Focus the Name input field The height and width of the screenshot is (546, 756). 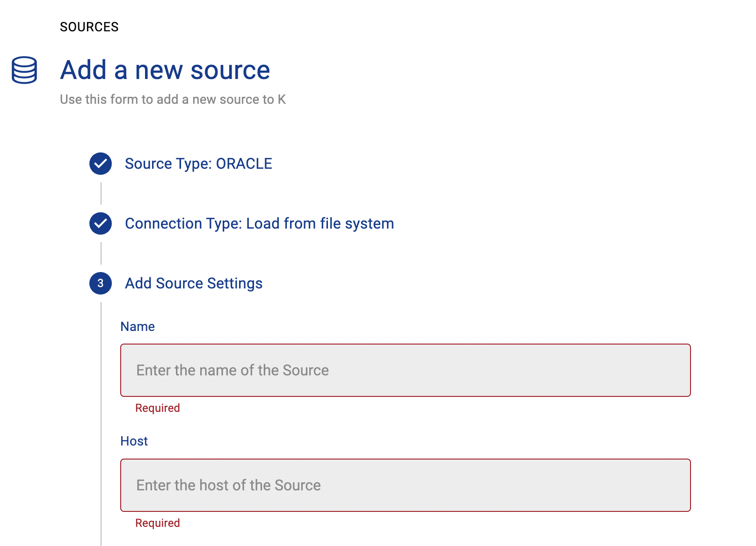coord(405,370)
